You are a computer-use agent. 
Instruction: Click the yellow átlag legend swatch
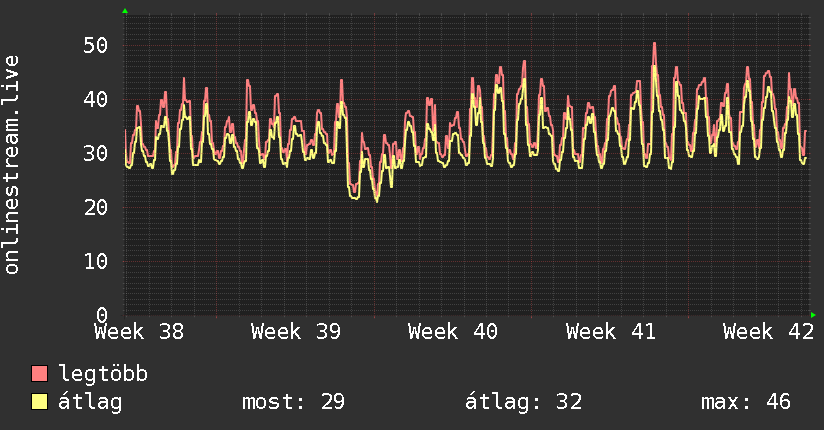(x=39, y=401)
